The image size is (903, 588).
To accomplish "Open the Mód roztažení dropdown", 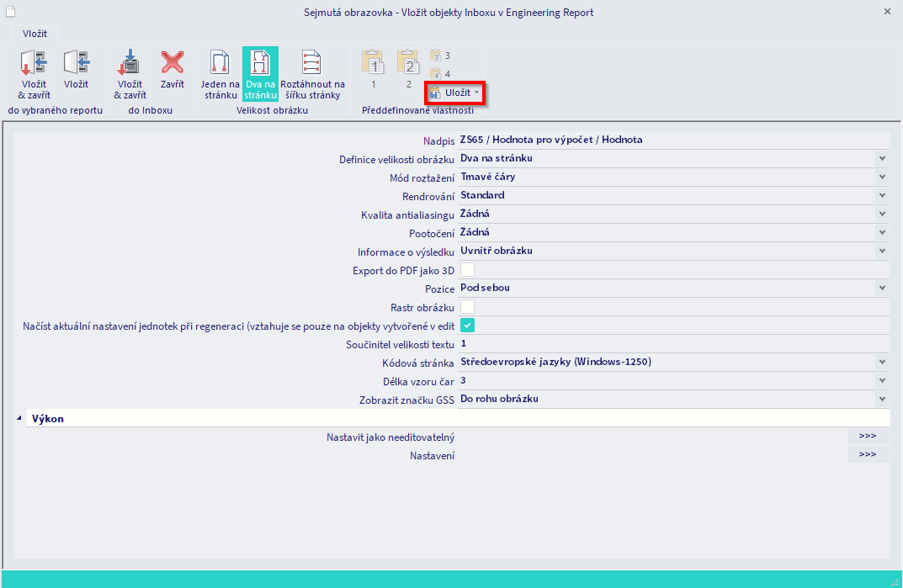I will click(x=881, y=177).
